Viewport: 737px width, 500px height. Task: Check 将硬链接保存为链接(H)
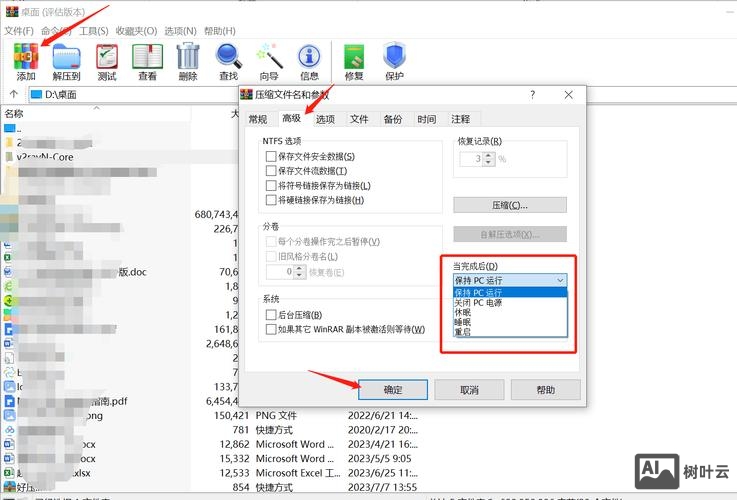(271, 200)
